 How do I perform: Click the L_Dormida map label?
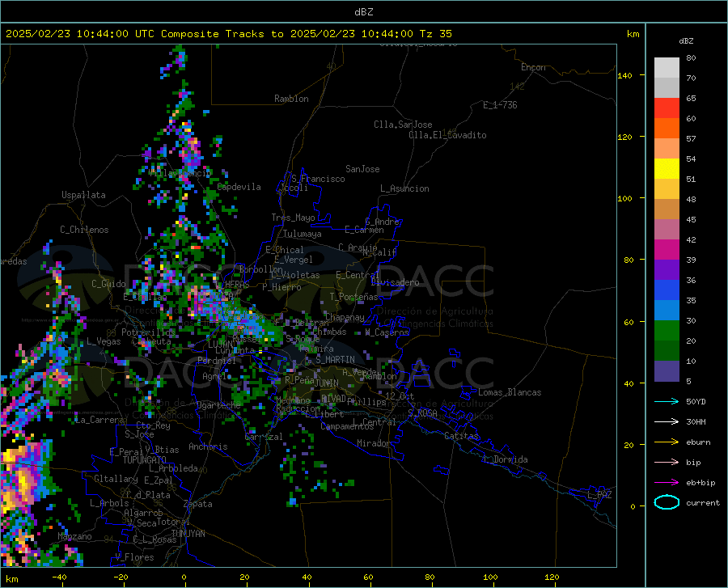(505, 459)
